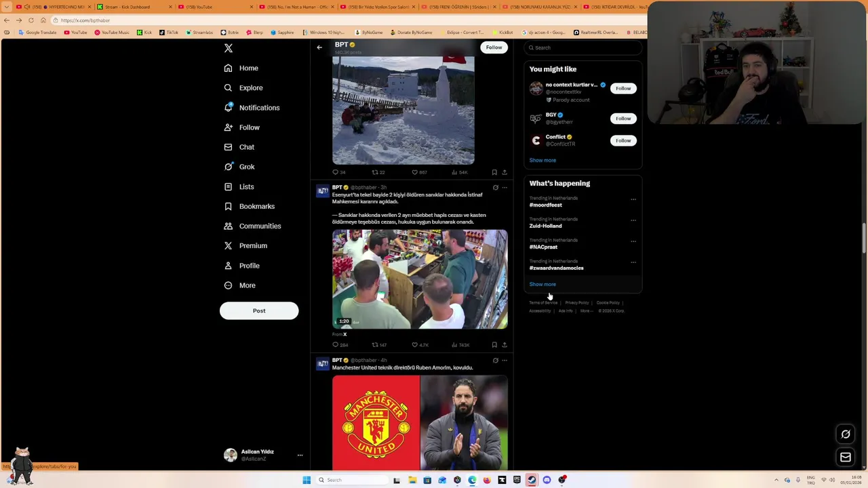868x488 pixels.
Task: Share the Esenyurt post
Action: tap(505, 345)
